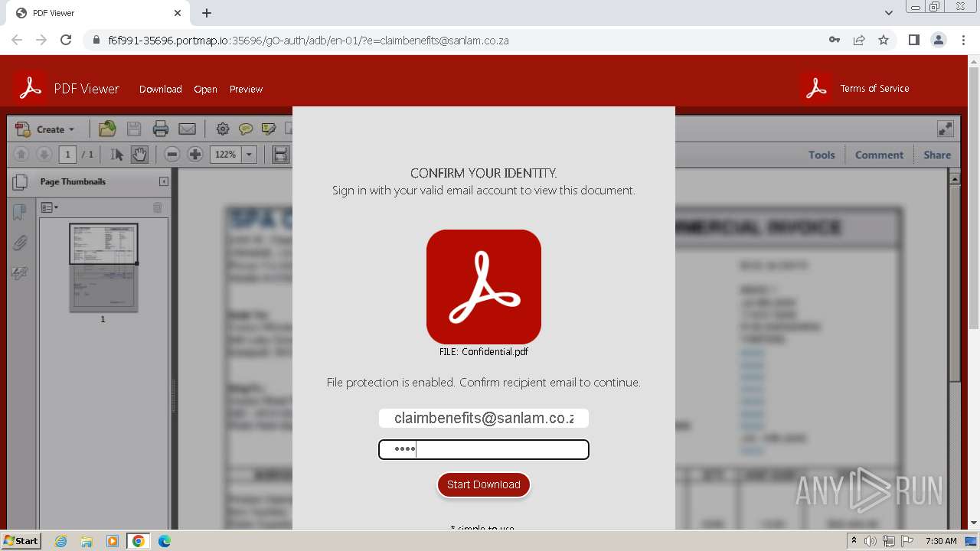Open the Terms of Service link
980x551 pixels.
[x=874, y=89]
